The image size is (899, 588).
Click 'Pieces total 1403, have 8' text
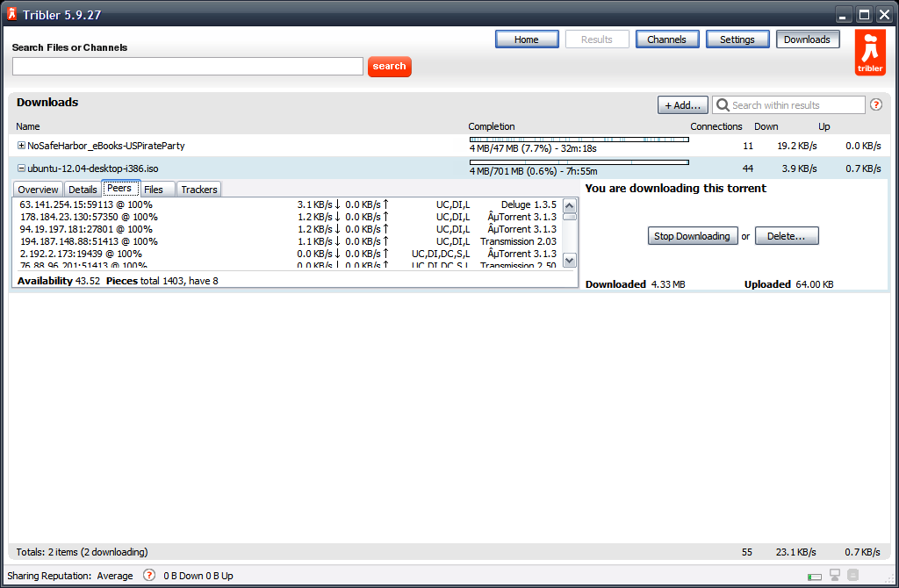pos(162,281)
